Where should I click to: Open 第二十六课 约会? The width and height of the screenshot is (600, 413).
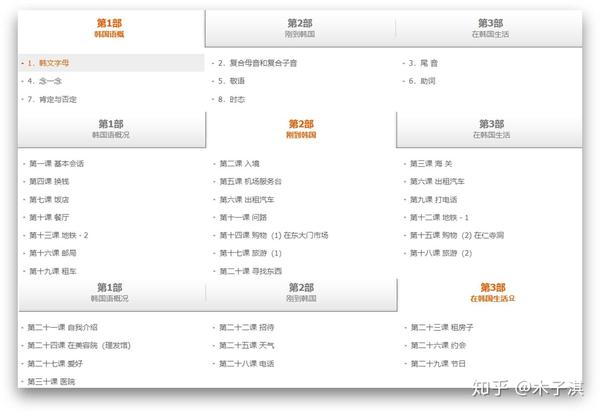(438, 345)
